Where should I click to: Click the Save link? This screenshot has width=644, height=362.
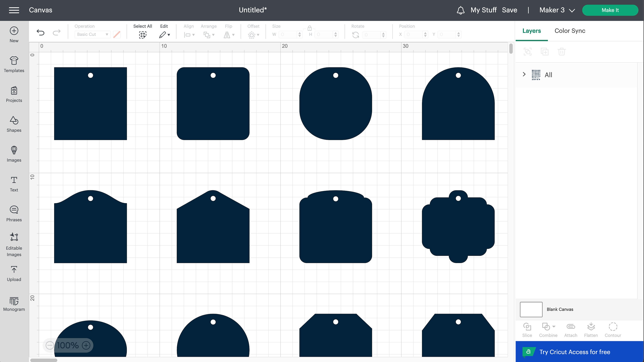(509, 10)
